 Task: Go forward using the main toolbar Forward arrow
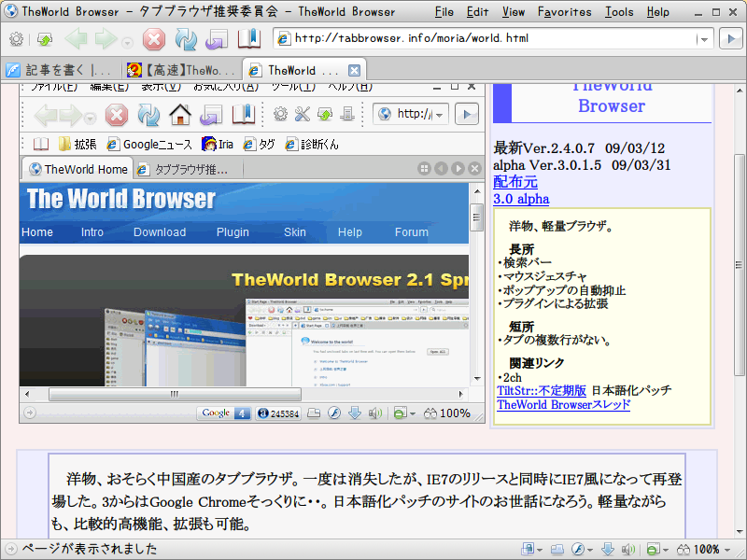(106, 38)
